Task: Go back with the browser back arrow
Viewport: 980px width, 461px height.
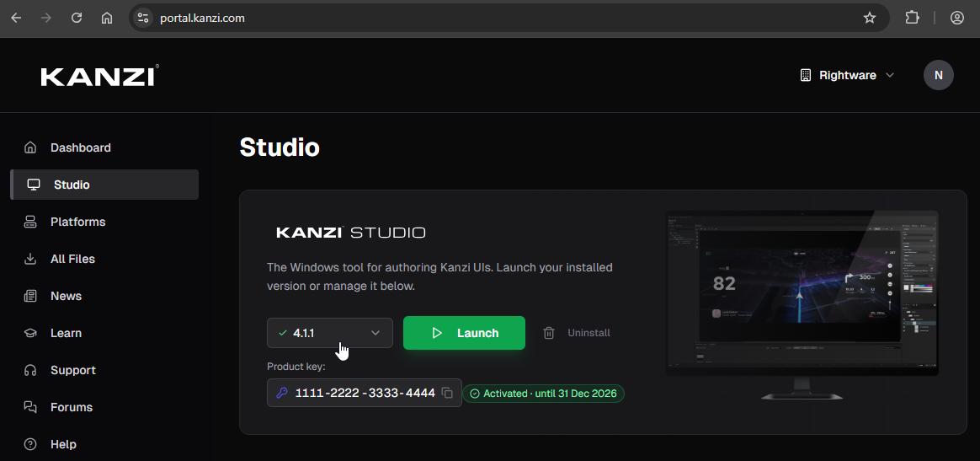Action: click(x=16, y=19)
